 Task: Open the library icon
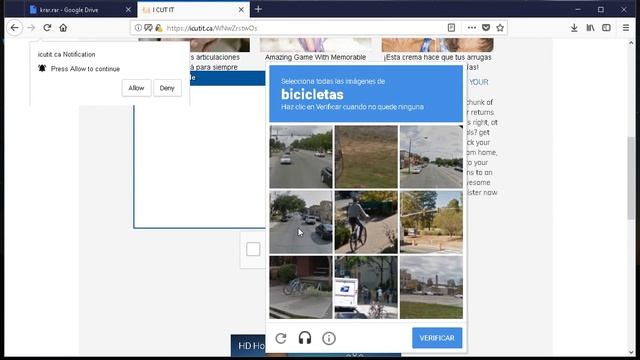coord(590,28)
